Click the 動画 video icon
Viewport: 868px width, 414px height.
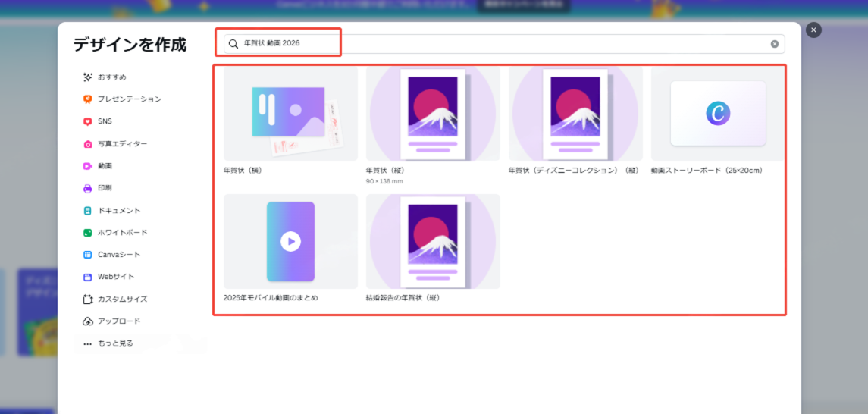pyautogui.click(x=87, y=166)
